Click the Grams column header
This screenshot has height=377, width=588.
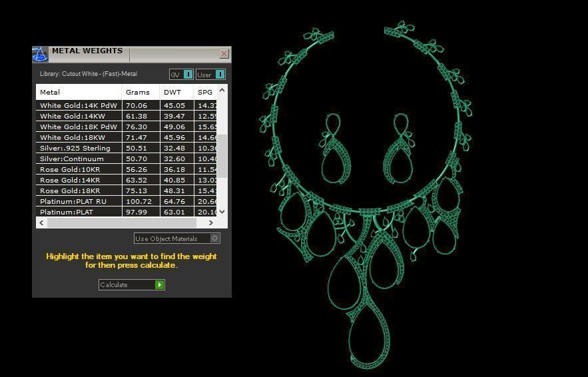tap(141, 92)
